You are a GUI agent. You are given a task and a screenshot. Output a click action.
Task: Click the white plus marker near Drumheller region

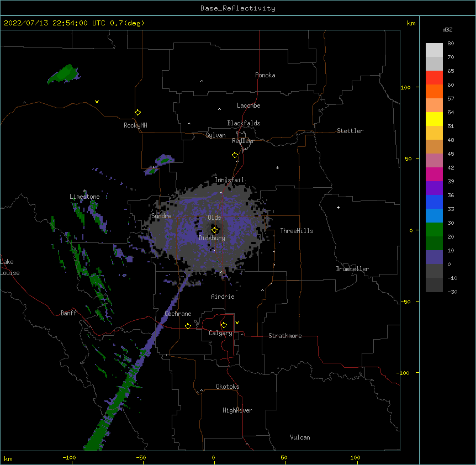pyautogui.click(x=338, y=207)
